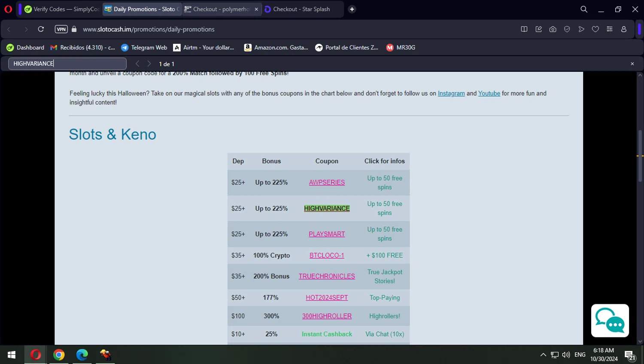Viewport: 644px width, 364px height.
Task: Open the ad blocker shield icon
Action: click(567, 29)
